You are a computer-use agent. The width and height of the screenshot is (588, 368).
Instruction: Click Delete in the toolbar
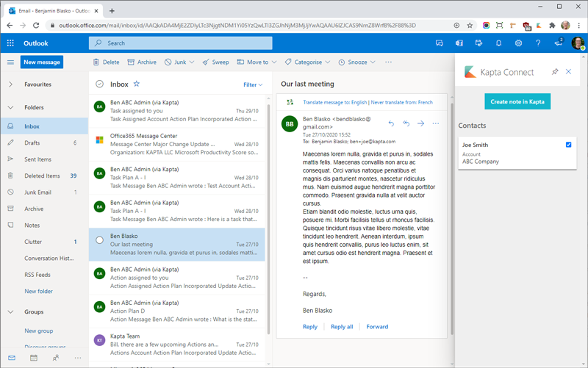click(106, 62)
